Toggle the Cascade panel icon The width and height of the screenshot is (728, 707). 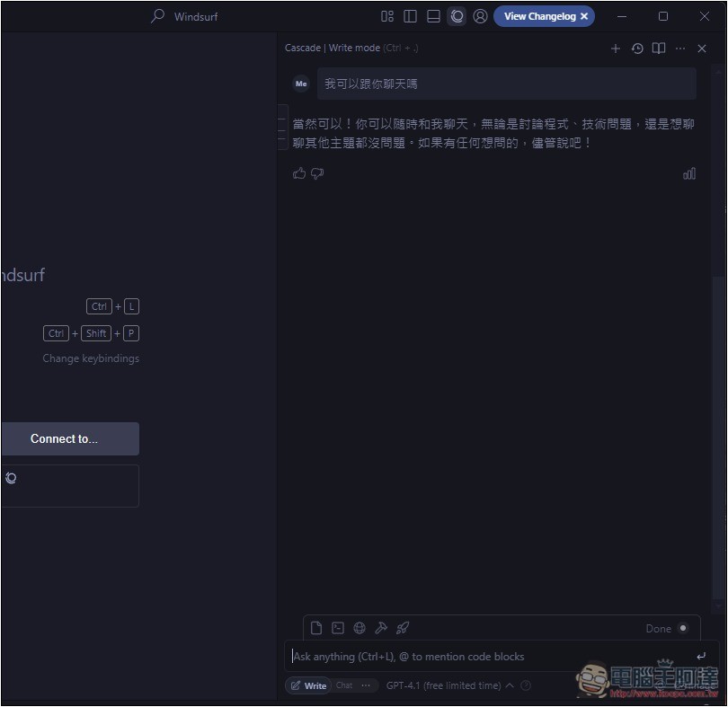tap(457, 16)
